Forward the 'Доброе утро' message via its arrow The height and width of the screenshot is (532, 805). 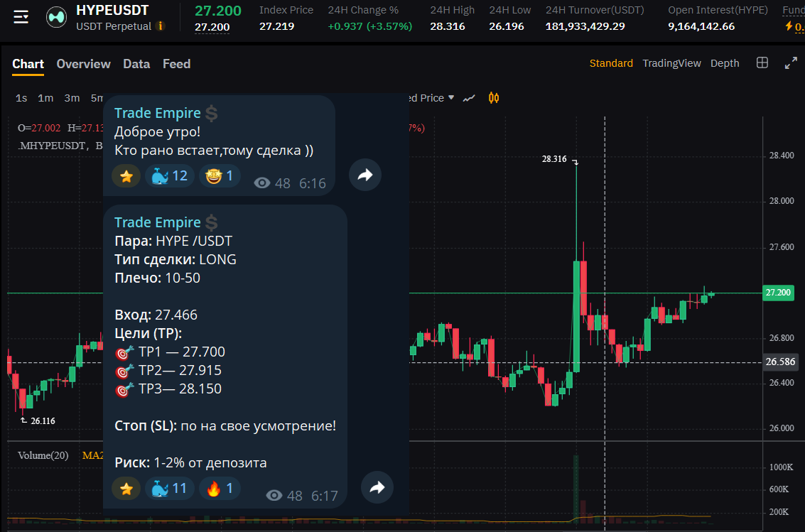tap(365, 175)
